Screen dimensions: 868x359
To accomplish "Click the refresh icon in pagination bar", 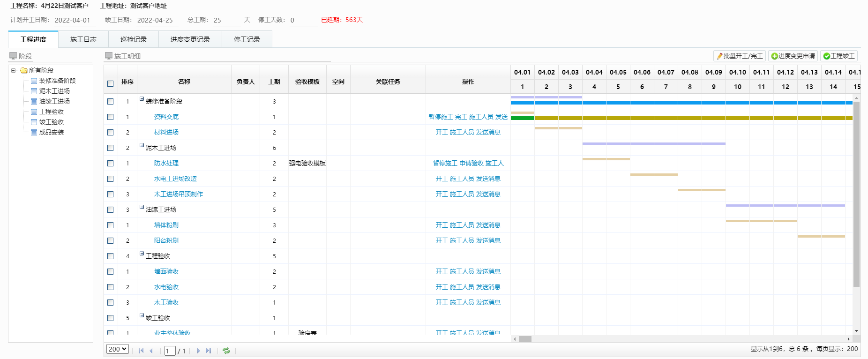I will tap(226, 351).
